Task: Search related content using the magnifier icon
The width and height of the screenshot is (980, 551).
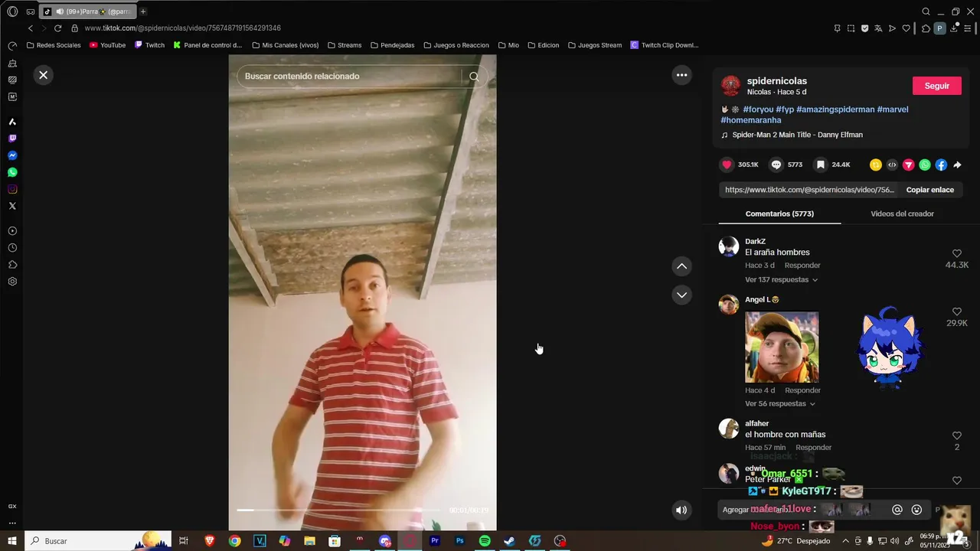Action: [474, 77]
